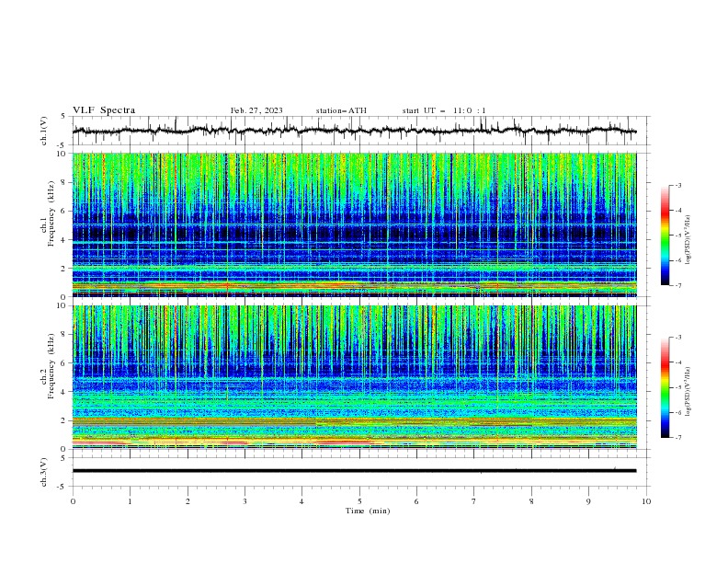Click the 5 tick label on time axis
This screenshot has height=563, width=728.
(x=359, y=501)
